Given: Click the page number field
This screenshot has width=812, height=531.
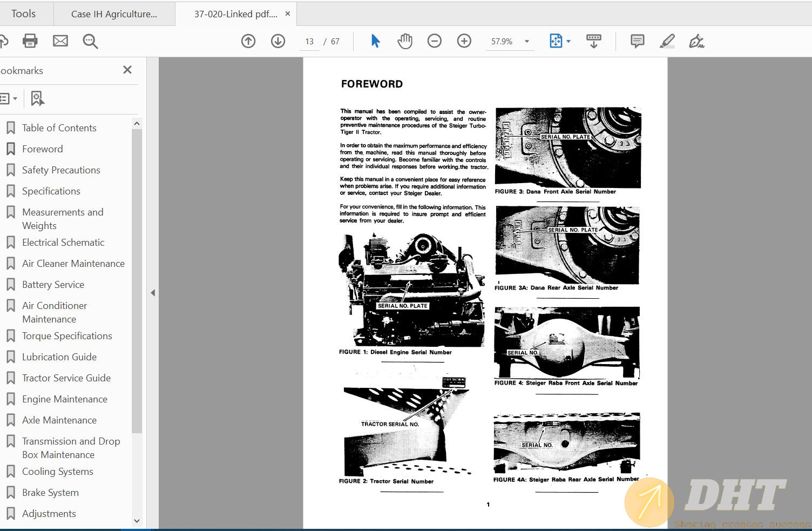Looking at the screenshot, I should click(x=309, y=42).
